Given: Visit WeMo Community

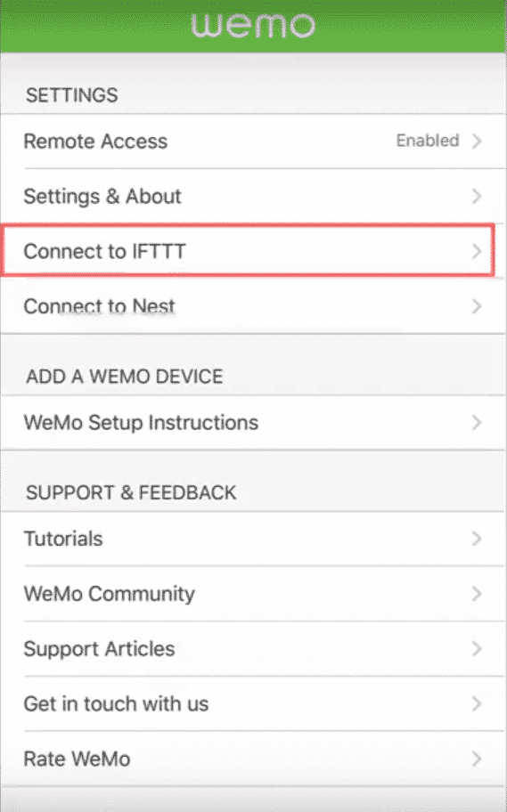Looking at the screenshot, I should 253,594.
